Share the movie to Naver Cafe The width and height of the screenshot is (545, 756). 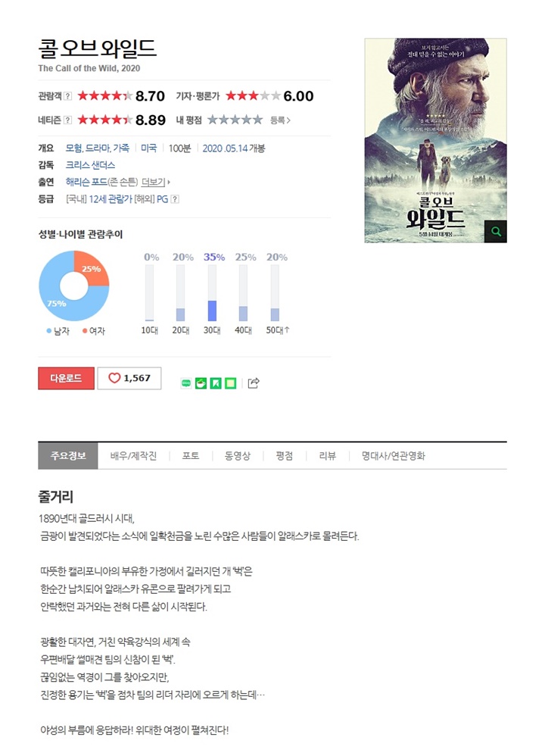point(201,383)
